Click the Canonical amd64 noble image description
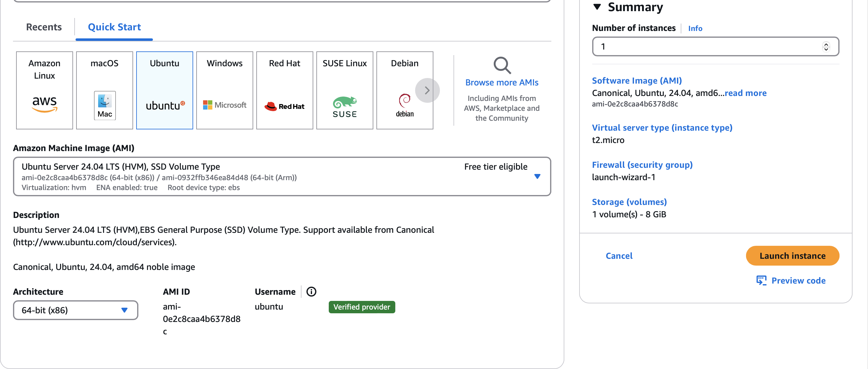868x369 pixels. (104, 267)
